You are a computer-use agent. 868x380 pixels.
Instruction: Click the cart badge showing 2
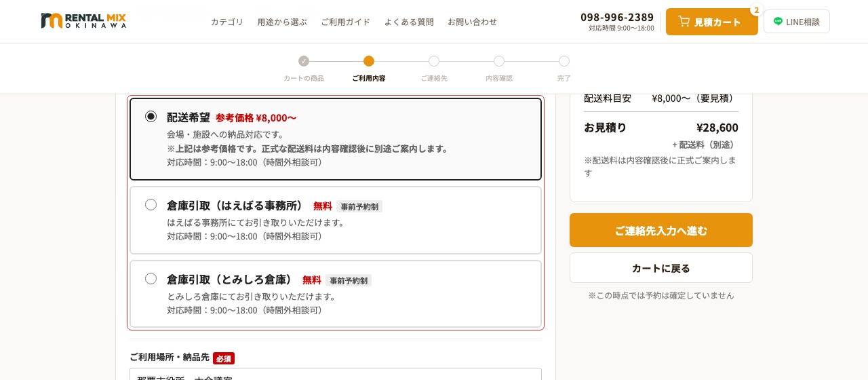click(x=756, y=10)
